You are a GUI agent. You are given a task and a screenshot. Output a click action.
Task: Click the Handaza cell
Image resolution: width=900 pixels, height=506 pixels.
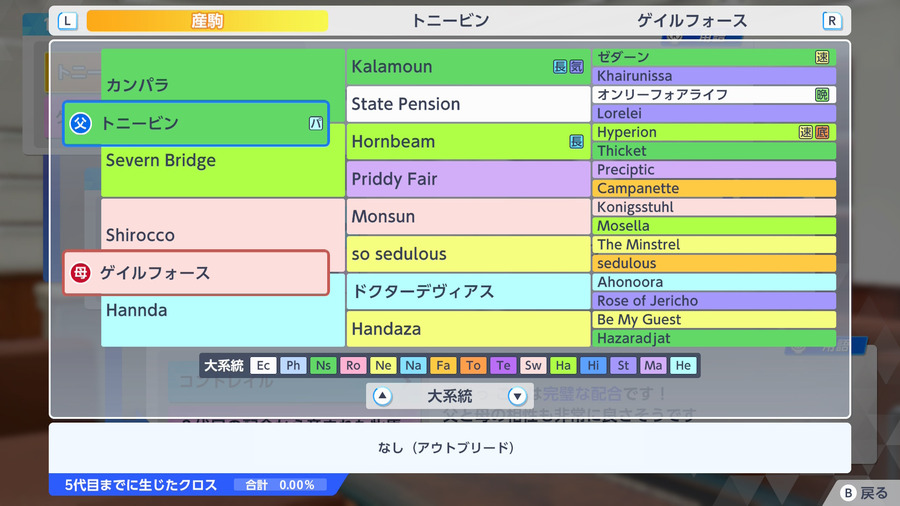(468, 329)
